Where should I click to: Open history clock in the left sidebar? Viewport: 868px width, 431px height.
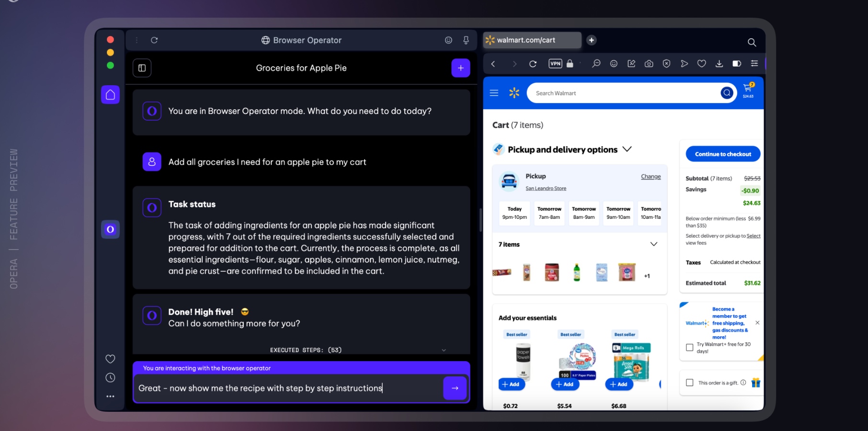click(110, 378)
